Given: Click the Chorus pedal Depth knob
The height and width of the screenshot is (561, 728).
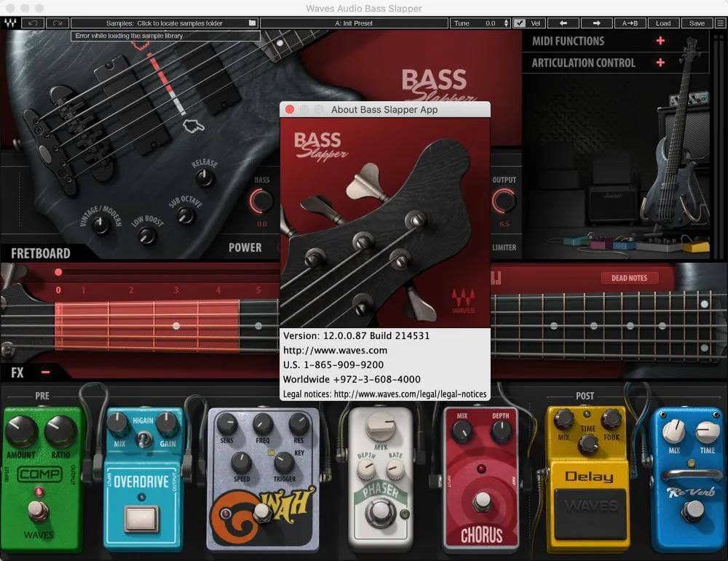Looking at the screenshot, I should coord(501,431).
